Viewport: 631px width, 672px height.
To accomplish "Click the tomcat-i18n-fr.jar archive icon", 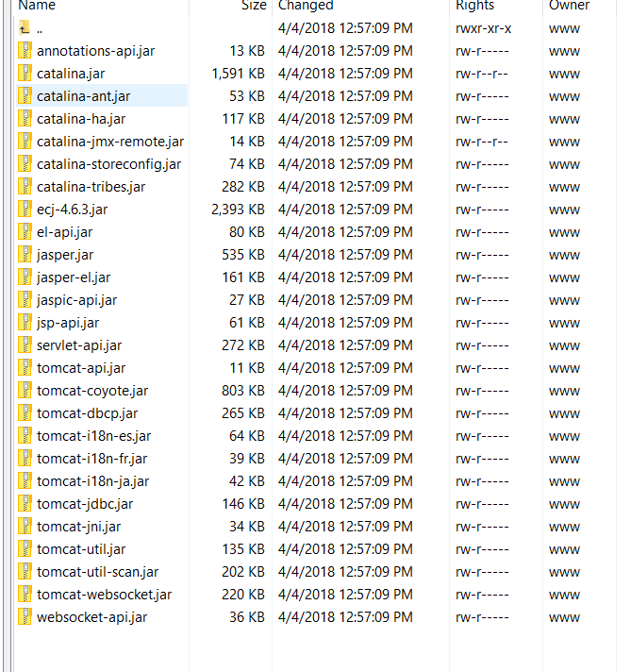I will (25, 459).
